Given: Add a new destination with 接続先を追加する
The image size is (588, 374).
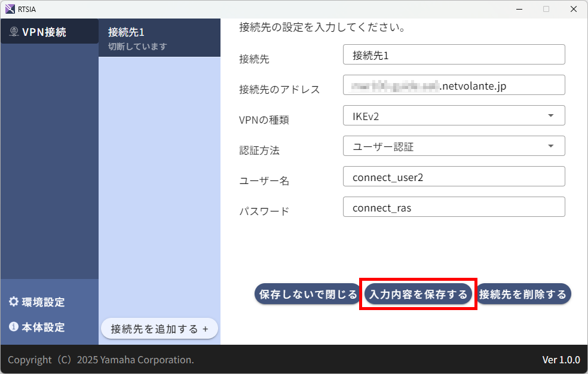Looking at the screenshot, I should coord(159,328).
